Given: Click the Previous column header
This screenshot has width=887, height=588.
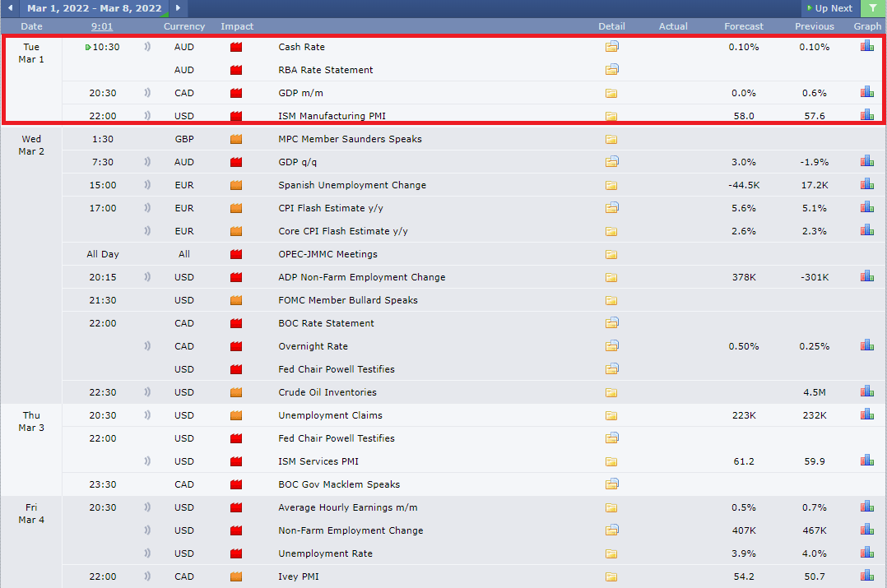Looking at the screenshot, I should pyautogui.click(x=814, y=26).
